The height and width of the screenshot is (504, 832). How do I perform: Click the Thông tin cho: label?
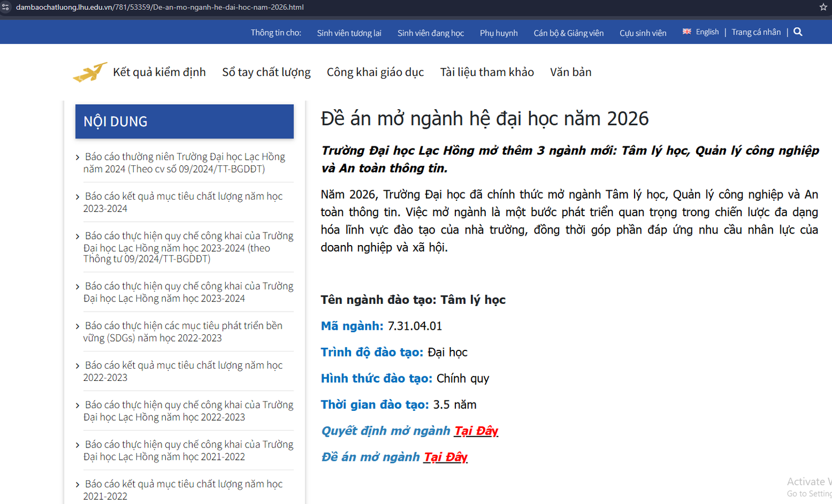click(276, 33)
